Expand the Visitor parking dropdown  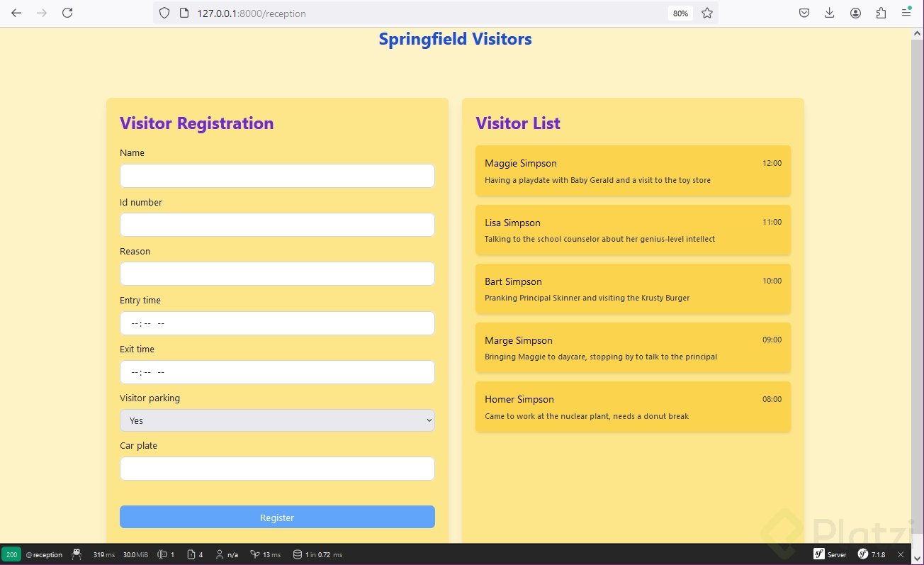click(x=277, y=420)
